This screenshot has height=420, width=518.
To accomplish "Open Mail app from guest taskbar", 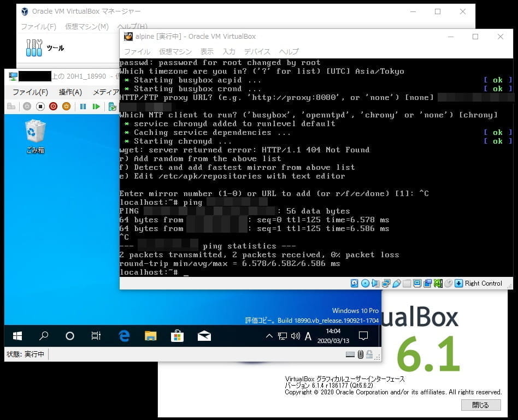I will (204, 336).
